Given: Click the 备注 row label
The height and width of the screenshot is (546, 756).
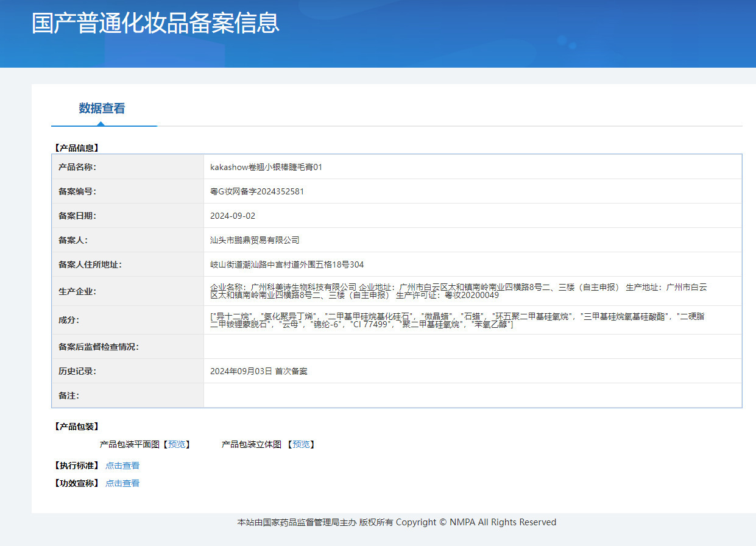Looking at the screenshot, I should point(69,395).
